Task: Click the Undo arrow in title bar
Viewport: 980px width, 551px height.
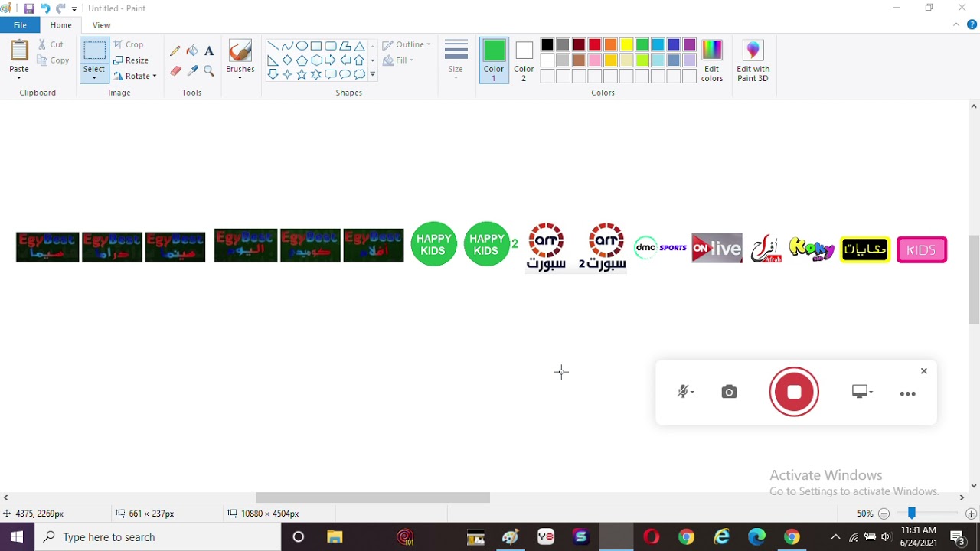Action: [x=45, y=8]
